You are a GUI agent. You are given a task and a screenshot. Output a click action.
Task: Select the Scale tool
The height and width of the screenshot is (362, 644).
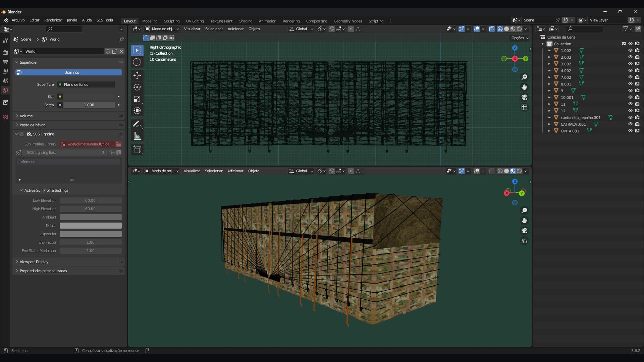[137, 99]
